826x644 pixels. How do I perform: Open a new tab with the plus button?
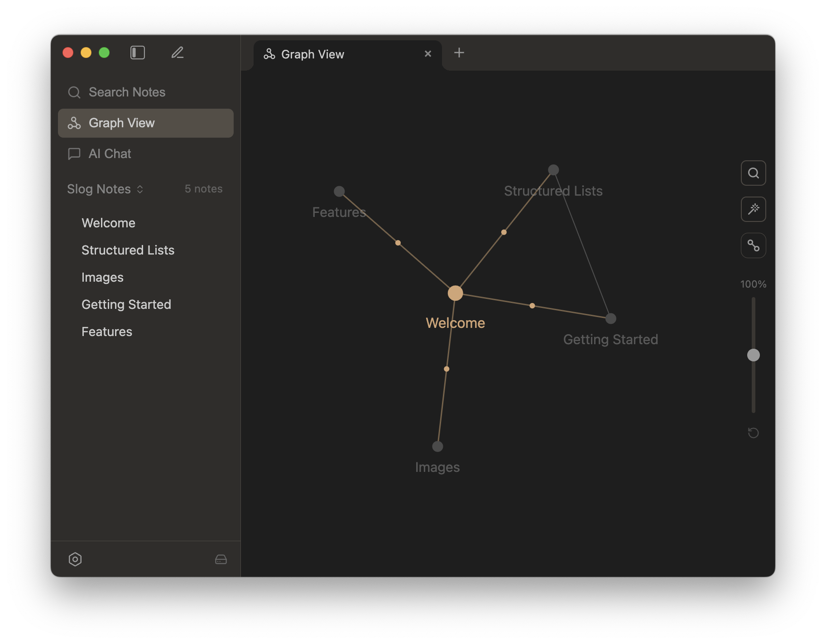(459, 53)
